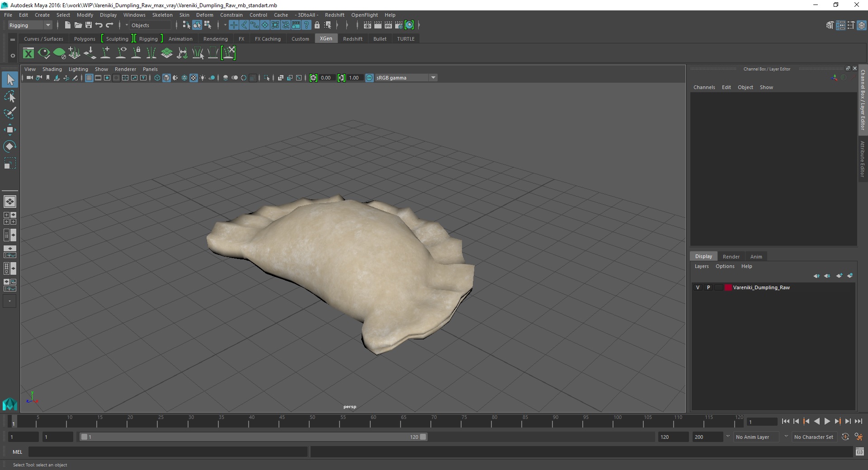
Task: Click the render current frame clapperboard icon
Action: point(378,25)
